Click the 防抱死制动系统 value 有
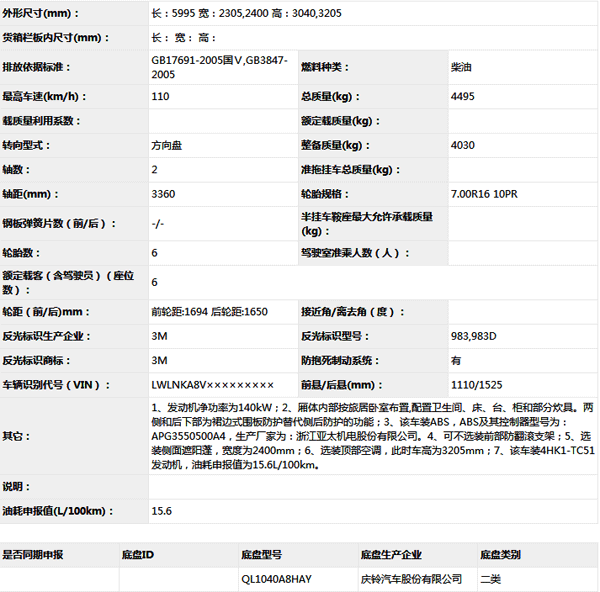Screen dimensions: 600x592 [457, 360]
